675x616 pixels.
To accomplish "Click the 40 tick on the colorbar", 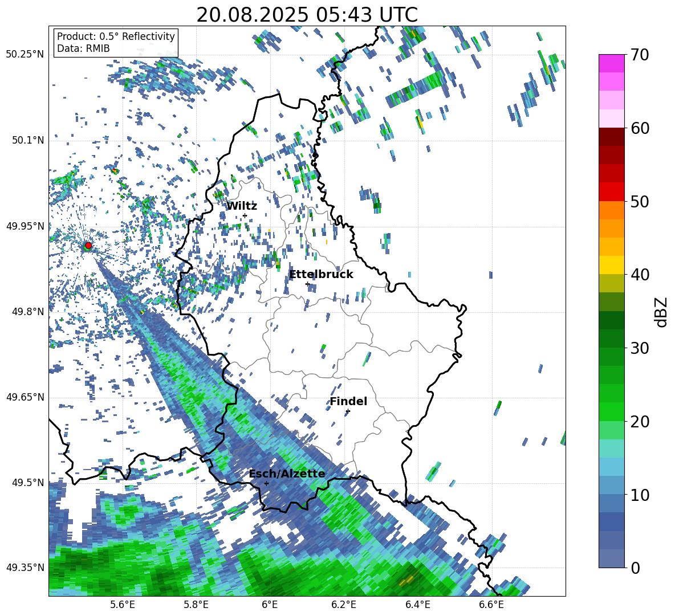I will pos(640,275).
